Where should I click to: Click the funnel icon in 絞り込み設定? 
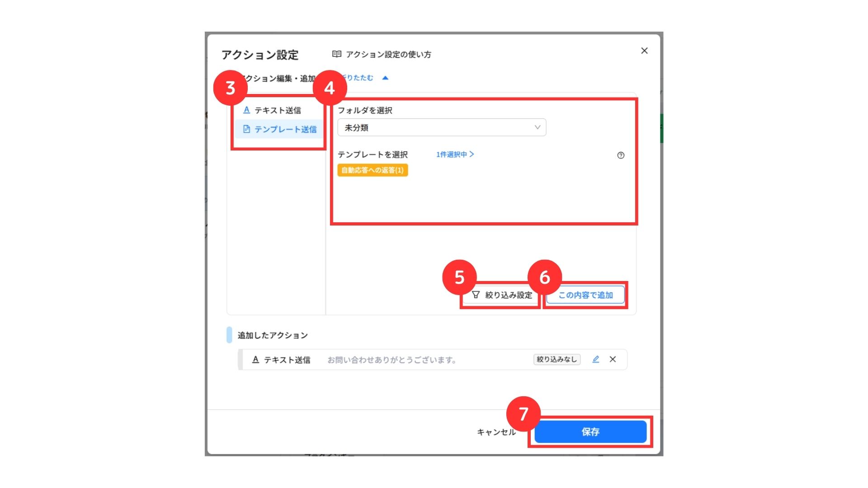476,295
